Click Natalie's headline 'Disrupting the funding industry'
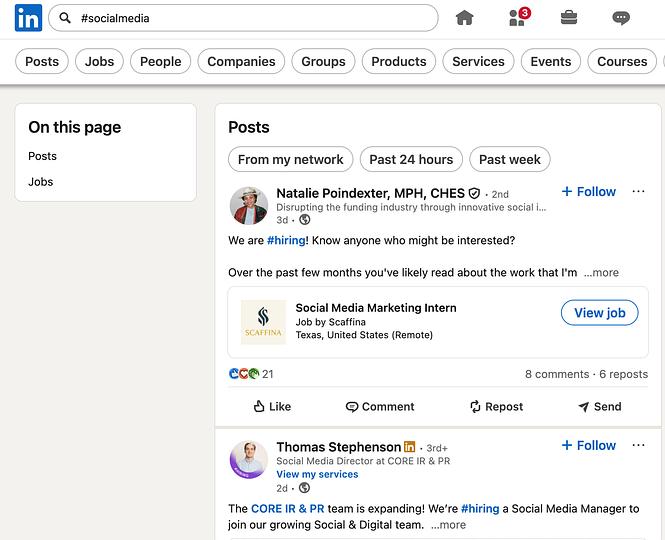Screen dimensions: 665x540 411,207
